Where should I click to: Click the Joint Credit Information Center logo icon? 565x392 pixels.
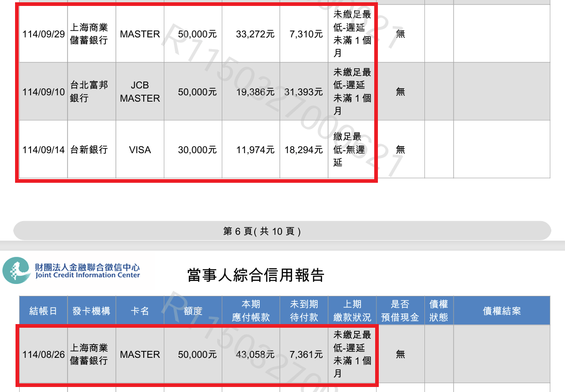click(x=17, y=271)
